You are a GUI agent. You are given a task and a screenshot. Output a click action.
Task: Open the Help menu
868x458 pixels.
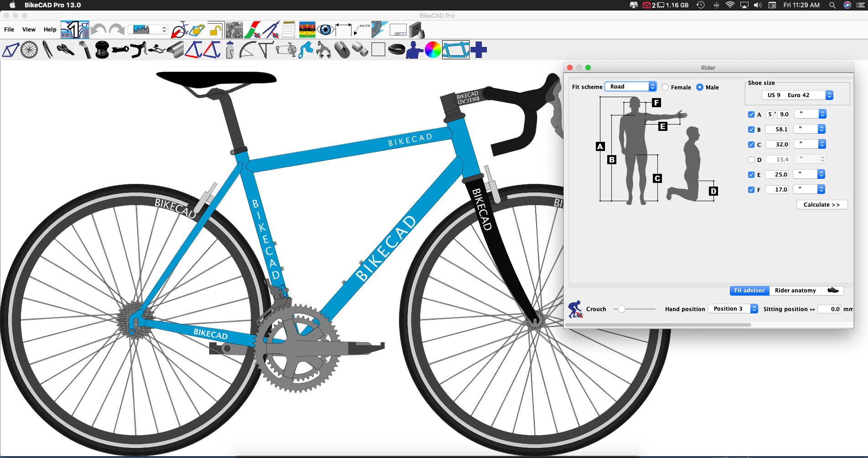click(50, 30)
